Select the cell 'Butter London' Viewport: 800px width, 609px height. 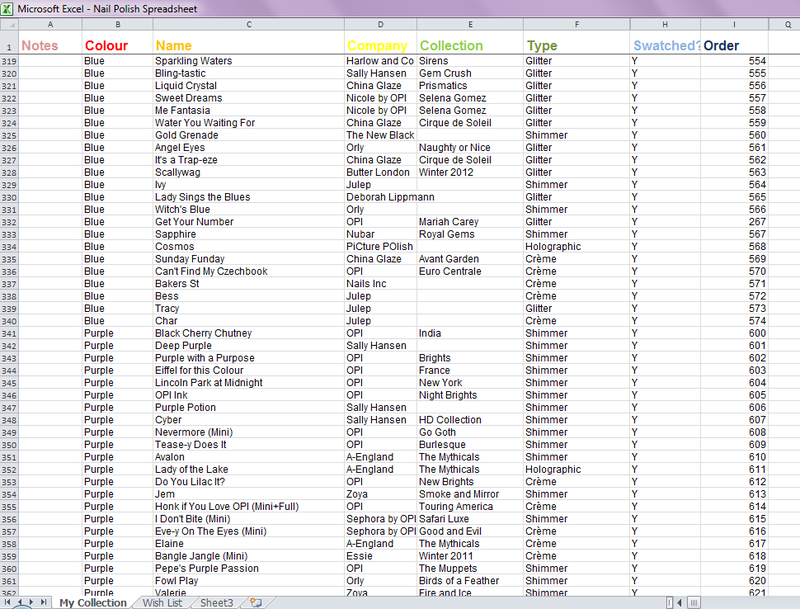381,172
